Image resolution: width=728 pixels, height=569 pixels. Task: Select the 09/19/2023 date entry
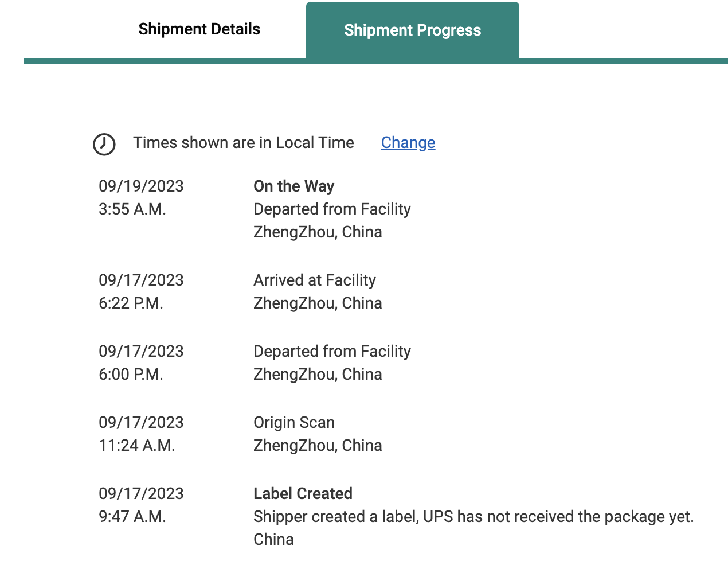141,186
